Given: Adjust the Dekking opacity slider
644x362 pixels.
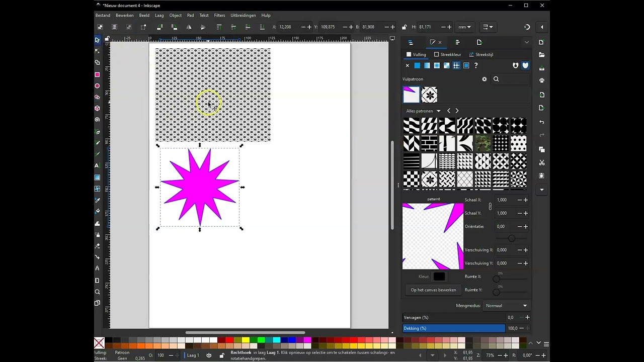Looking at the screenshot, I should click(x=454, y=328).
